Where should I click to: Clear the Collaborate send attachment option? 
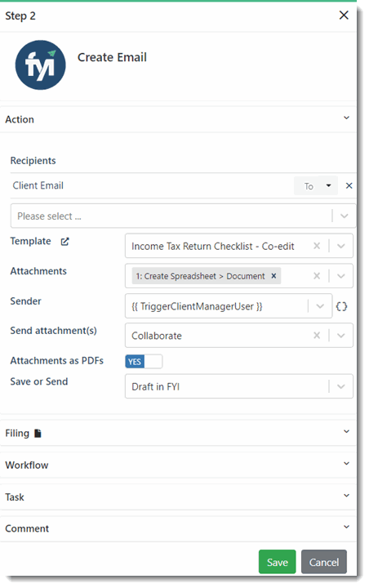pos(317,336)
